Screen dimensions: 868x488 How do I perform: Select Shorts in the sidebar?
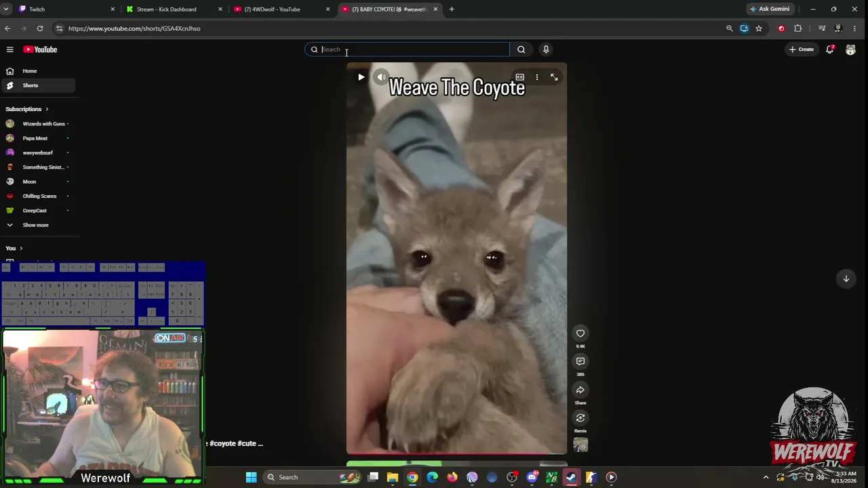tap(37, 85)
